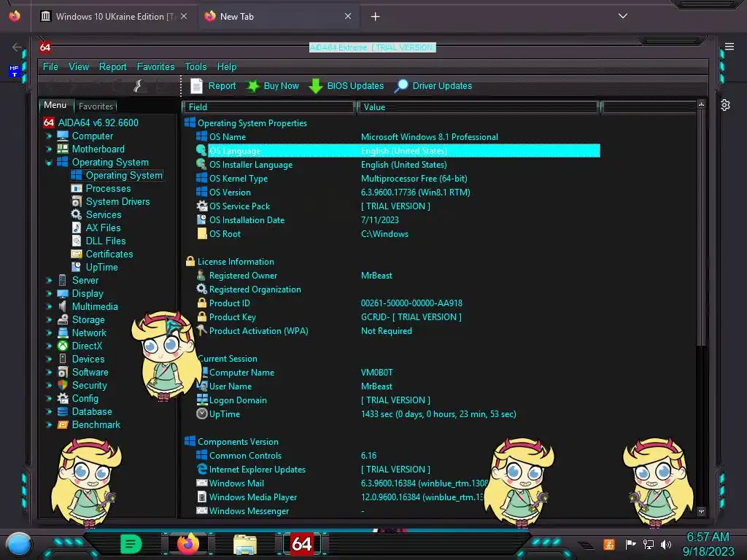The width and height of the screenshot is (747, 560).
Task: Switch to the New Tab browser tab
Action: [278, 17]
